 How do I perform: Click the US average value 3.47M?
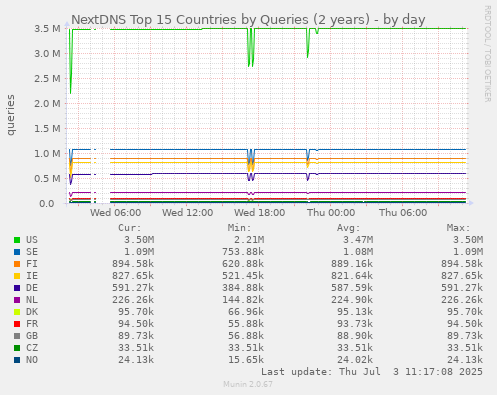[x=358, y=240]
